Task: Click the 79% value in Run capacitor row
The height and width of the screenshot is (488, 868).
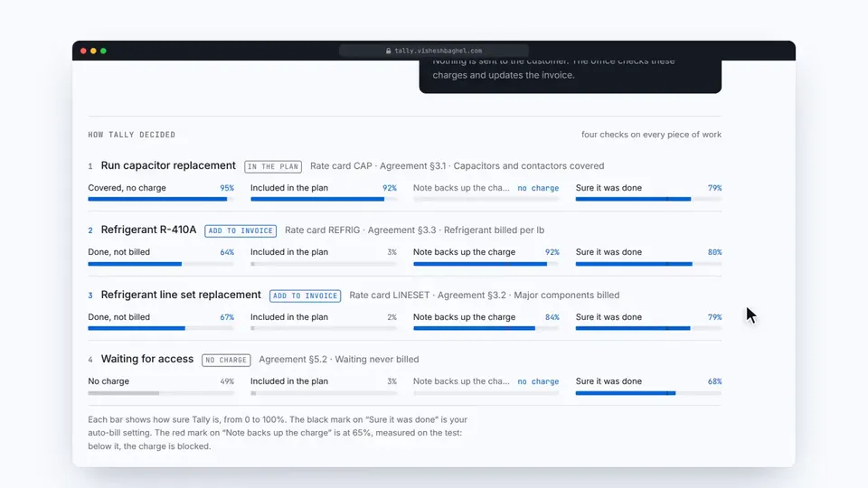Action: tap(714, 188)
